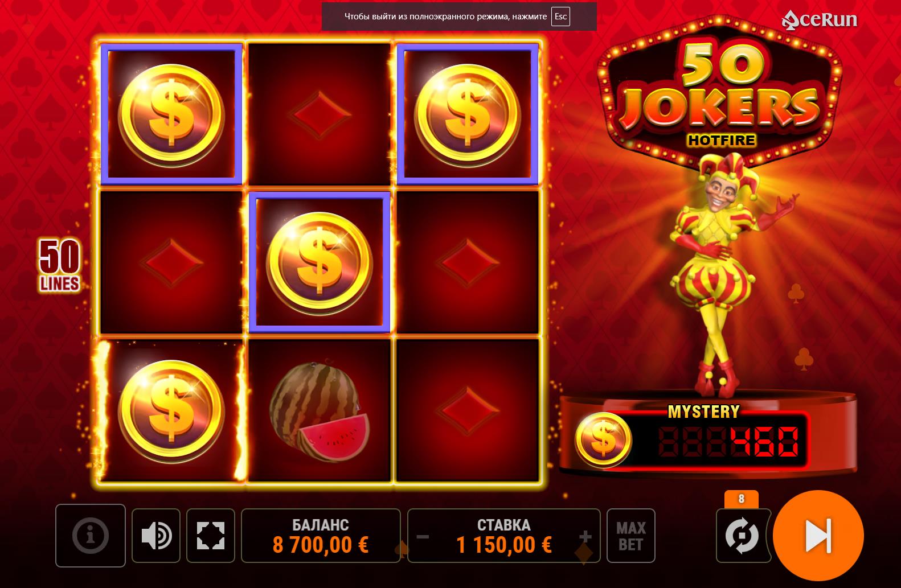This screenshot has width=901, height=588.
Task: Decrease the bet with minus
Action: coord(423,536)
